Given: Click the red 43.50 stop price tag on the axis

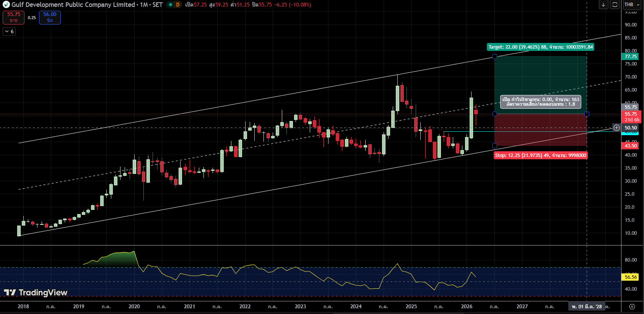Looking at the screenshot, I should coord(631,146).
